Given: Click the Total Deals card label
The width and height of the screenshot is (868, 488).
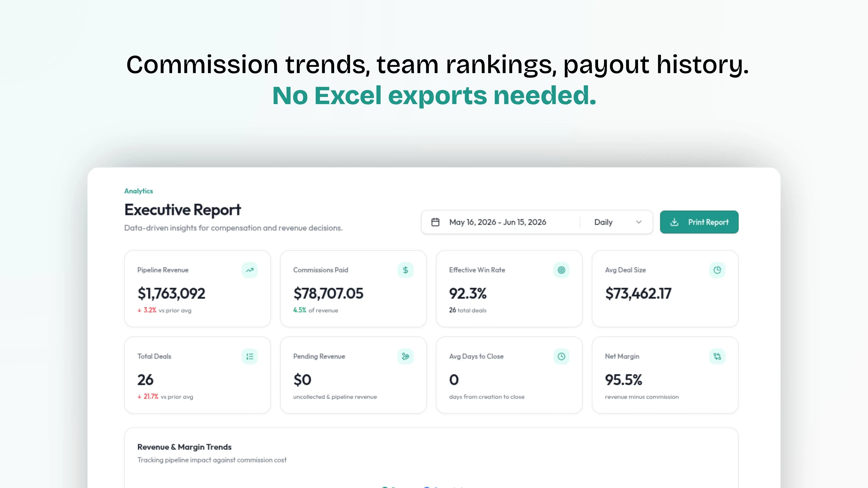Looking at the screenshot, I should point(154,356).
